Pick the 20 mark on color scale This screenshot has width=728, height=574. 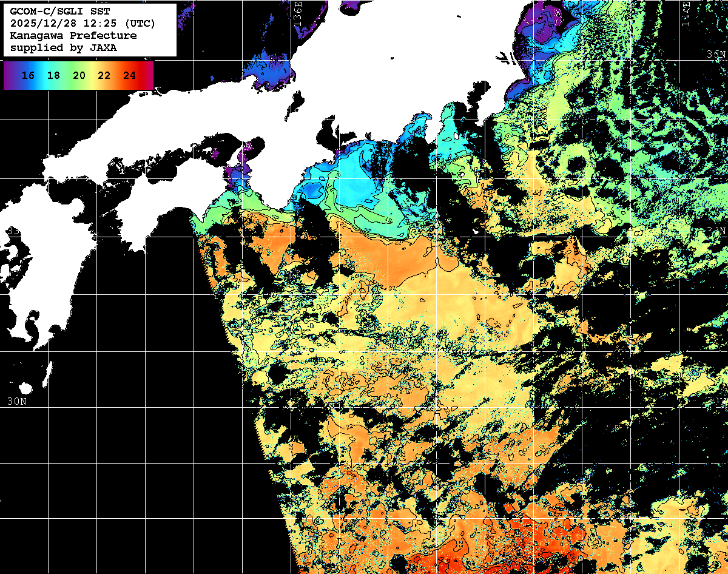pos(78,76)
